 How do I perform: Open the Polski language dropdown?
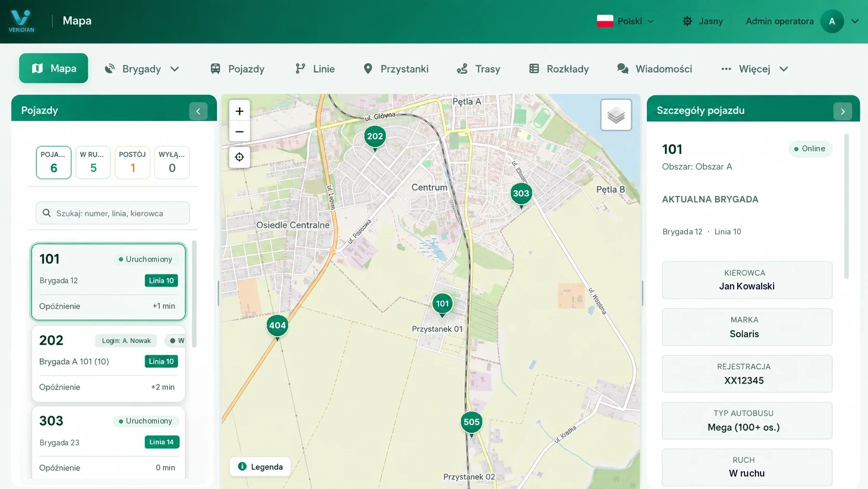tap(626, 21)
